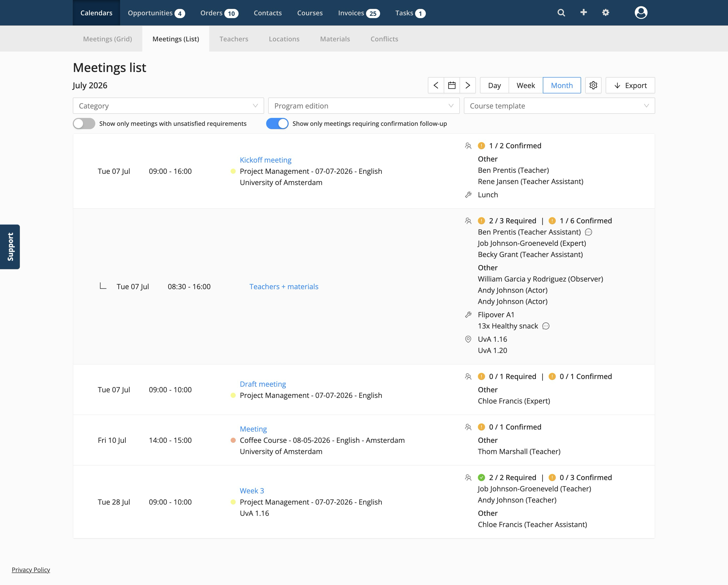Screen dimensions: 728x585
Task: Go to previous month arrow
Action: point(436,85)
